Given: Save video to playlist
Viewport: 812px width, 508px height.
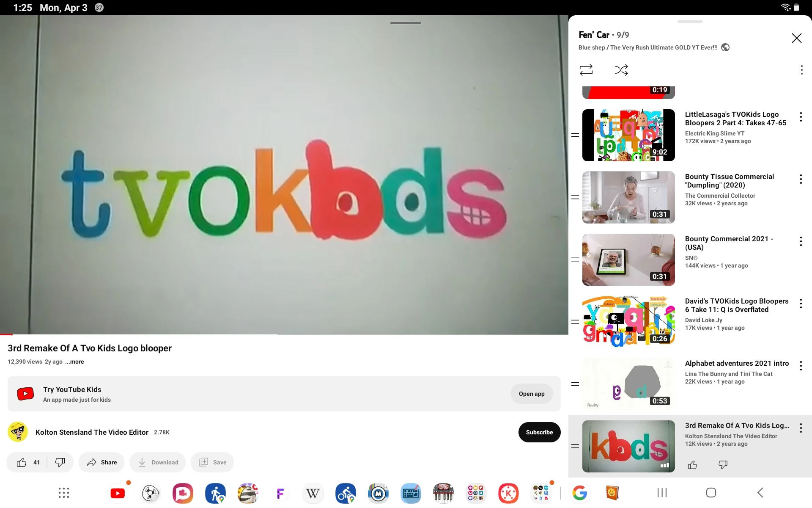Looking at the screenshot, I should (x=213, y=462).
